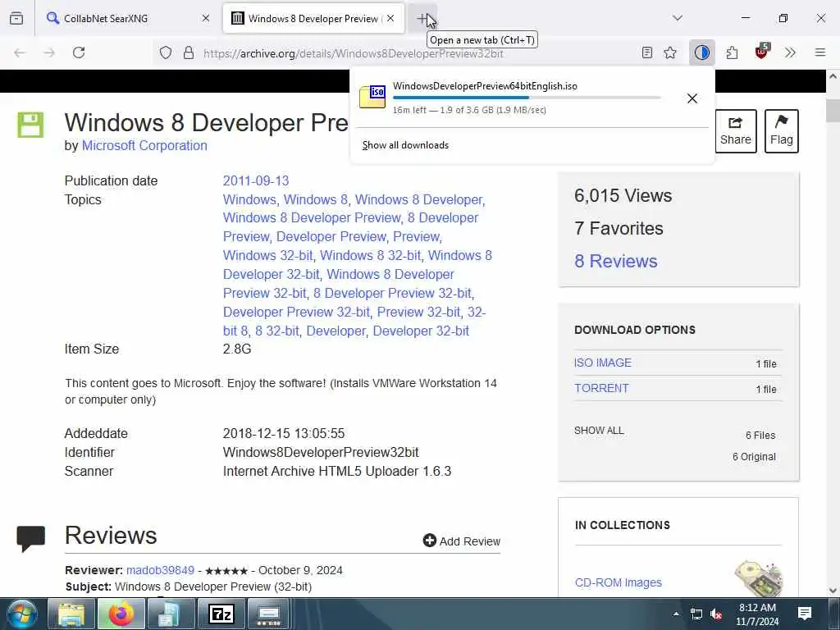
Task: Click the Flag button
Action: pyautogui.click(x=782, y=131)
